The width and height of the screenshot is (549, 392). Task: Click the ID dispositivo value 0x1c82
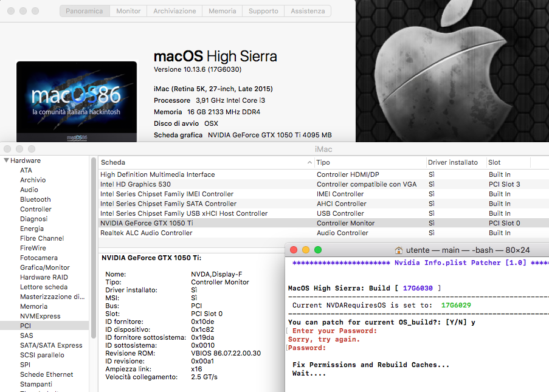[202, 329]
